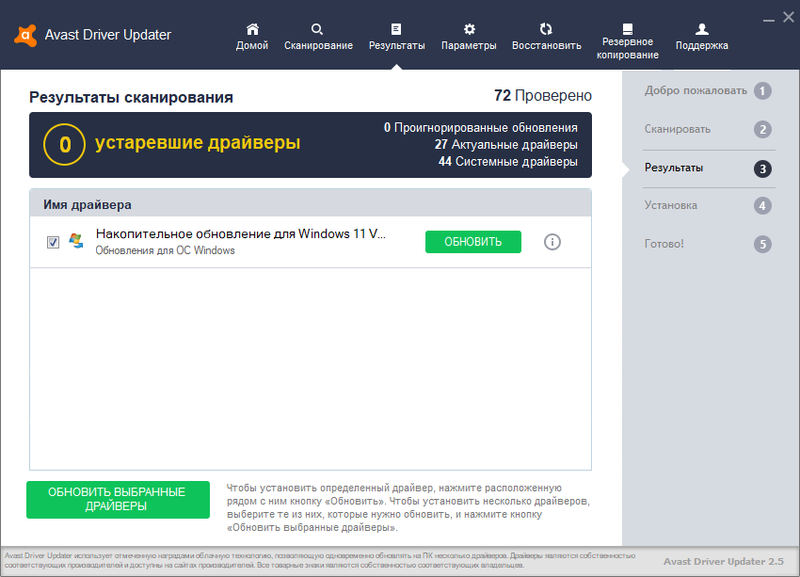Open Резервное копирование tab label
Viewport: 800px width, 577px height.
coord(628,48)
